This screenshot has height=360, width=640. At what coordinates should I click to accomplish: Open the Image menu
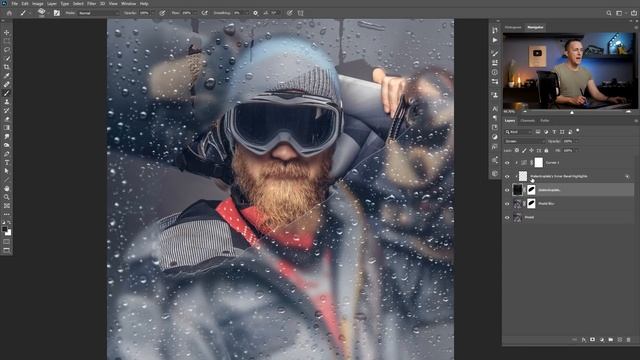(x=38, y=4)
